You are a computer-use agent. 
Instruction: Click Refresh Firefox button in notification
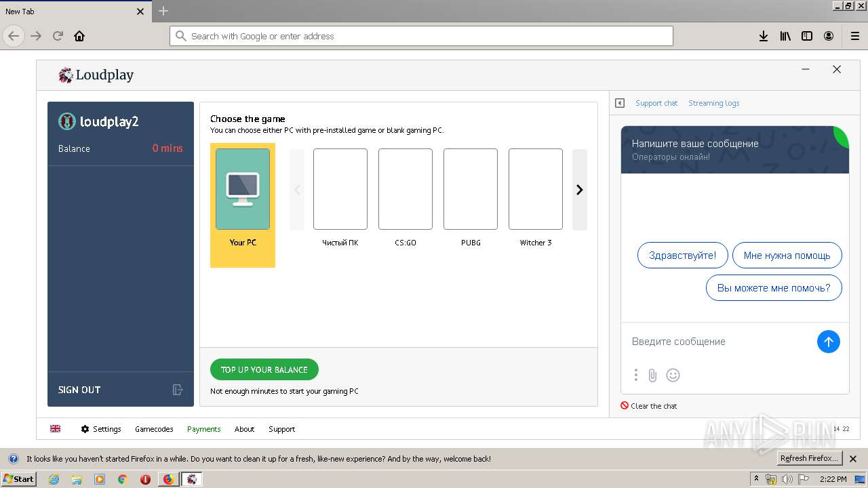point(809,458)
